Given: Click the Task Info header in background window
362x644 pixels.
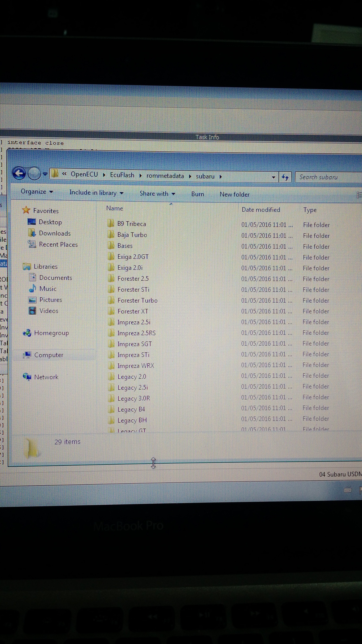Looking at the screenshot, I should click(x=207, y=137).
